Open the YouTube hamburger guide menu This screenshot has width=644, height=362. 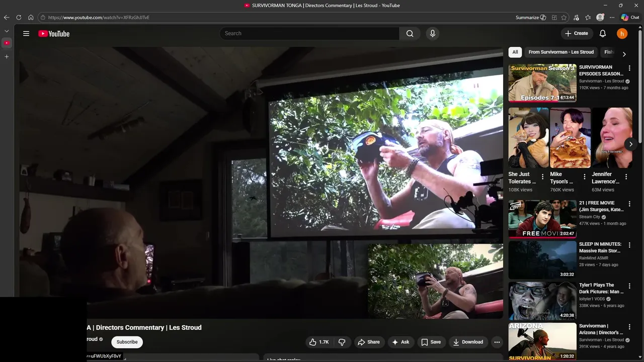pyautogui.click(x=26, y=34)
